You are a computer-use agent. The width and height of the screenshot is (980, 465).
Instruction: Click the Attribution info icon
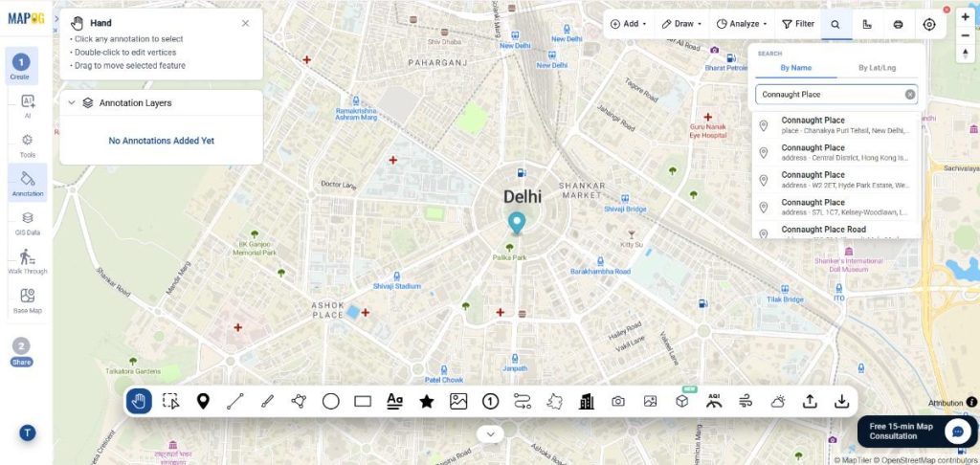point(971,403)
